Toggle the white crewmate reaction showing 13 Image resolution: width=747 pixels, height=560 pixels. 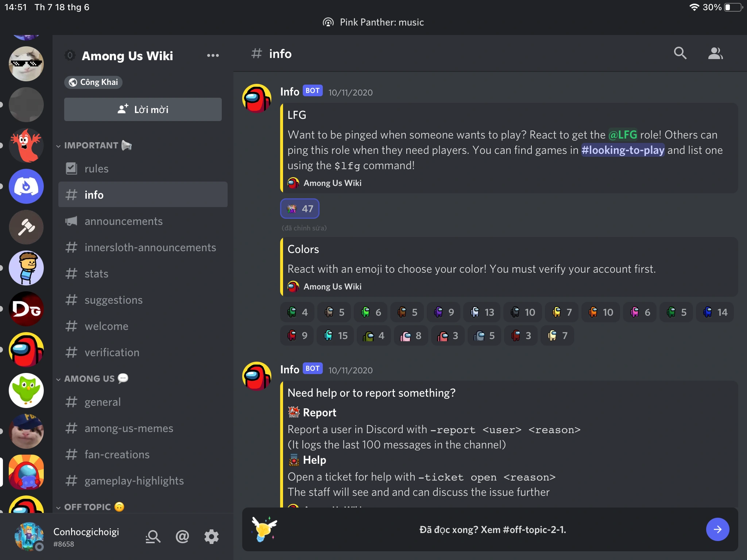point(482,312)
